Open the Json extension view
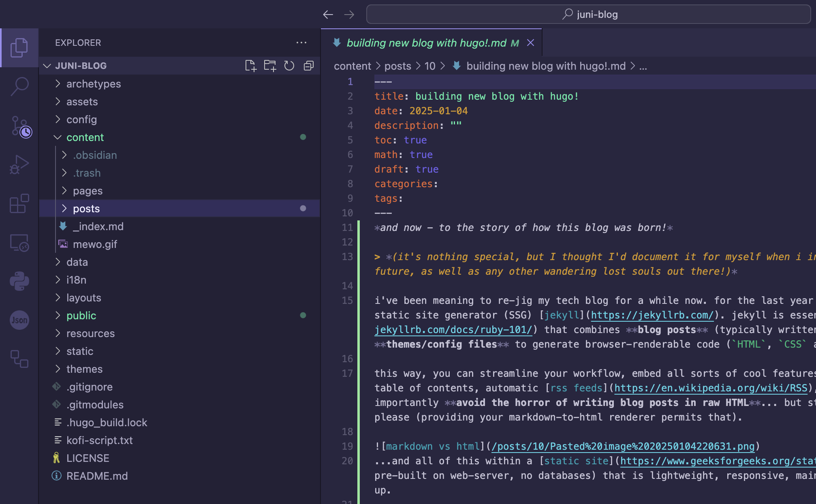This screenshot has height=504, width=816. click(x=19, y=320)
